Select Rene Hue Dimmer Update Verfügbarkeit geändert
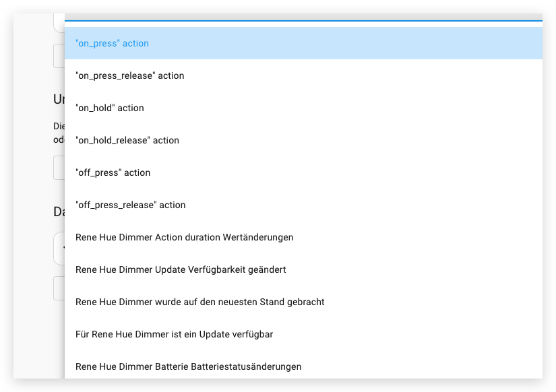Screen dimensions: 556x392 pos(303,269)
